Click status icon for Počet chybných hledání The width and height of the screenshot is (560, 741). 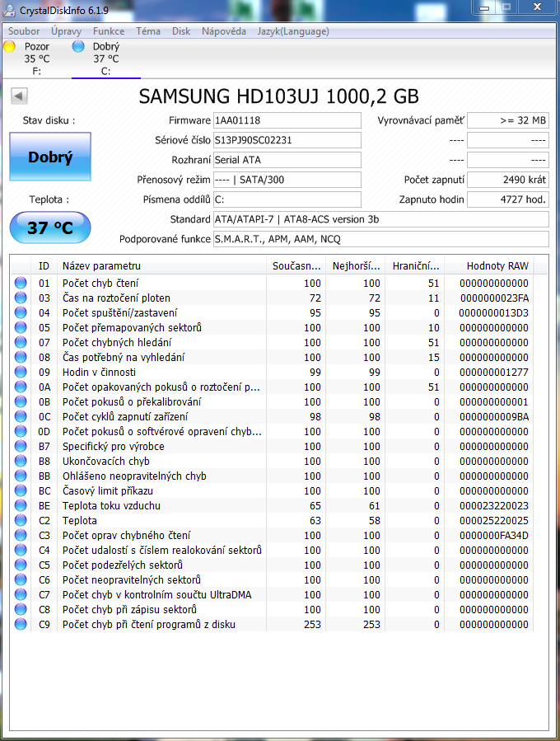[x=21, y=342]
